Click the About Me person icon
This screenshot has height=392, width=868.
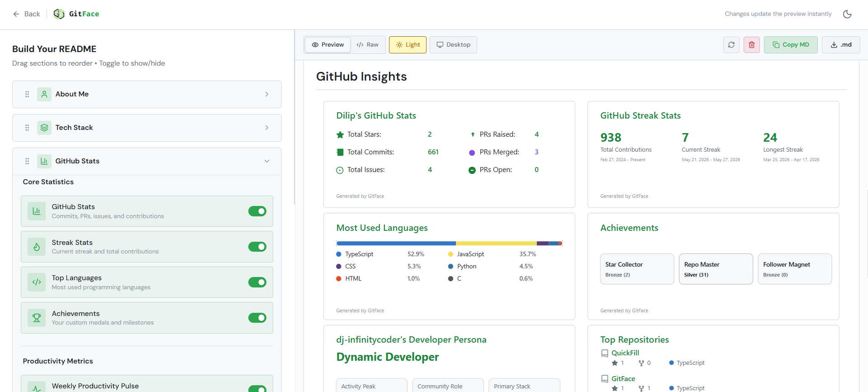44,94
